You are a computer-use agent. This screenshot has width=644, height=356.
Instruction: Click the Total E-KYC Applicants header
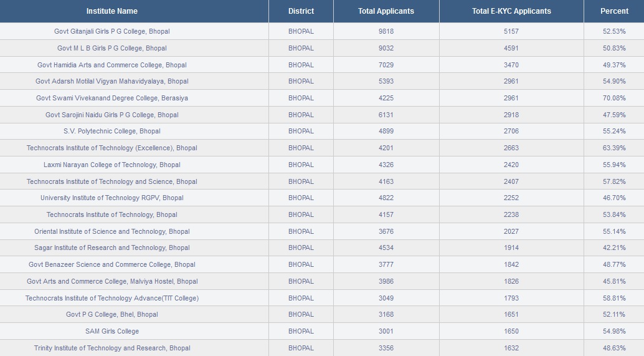coord(511,11)
